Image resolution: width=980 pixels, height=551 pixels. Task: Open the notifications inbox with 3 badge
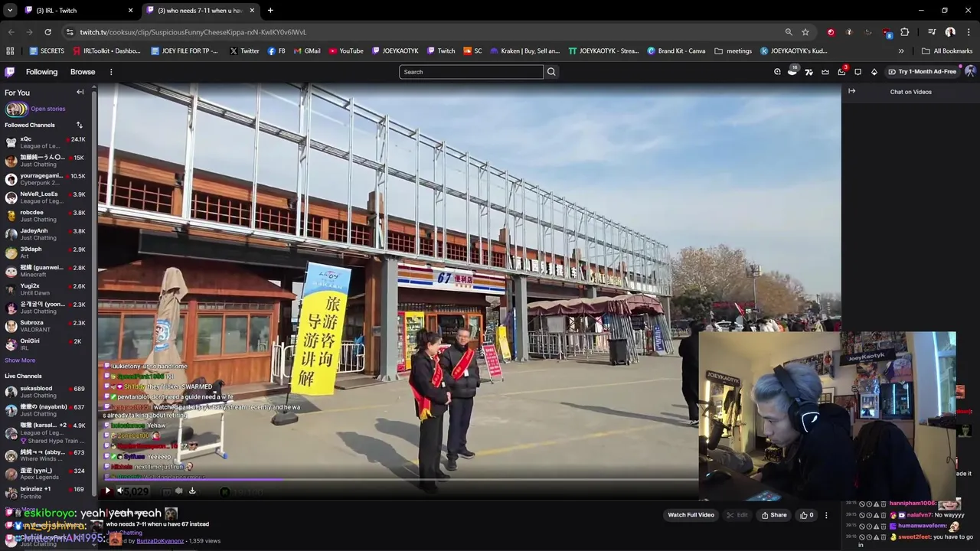click(841, 72)
